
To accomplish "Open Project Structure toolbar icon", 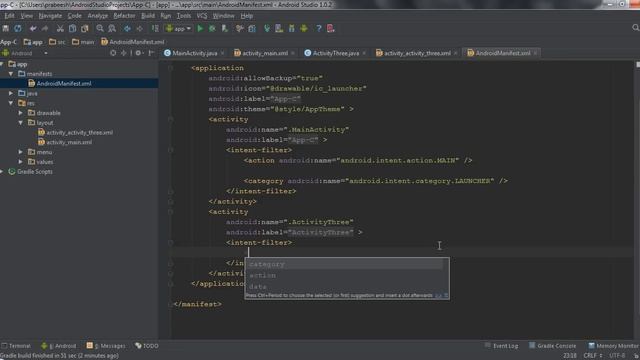I will [252, 29].
